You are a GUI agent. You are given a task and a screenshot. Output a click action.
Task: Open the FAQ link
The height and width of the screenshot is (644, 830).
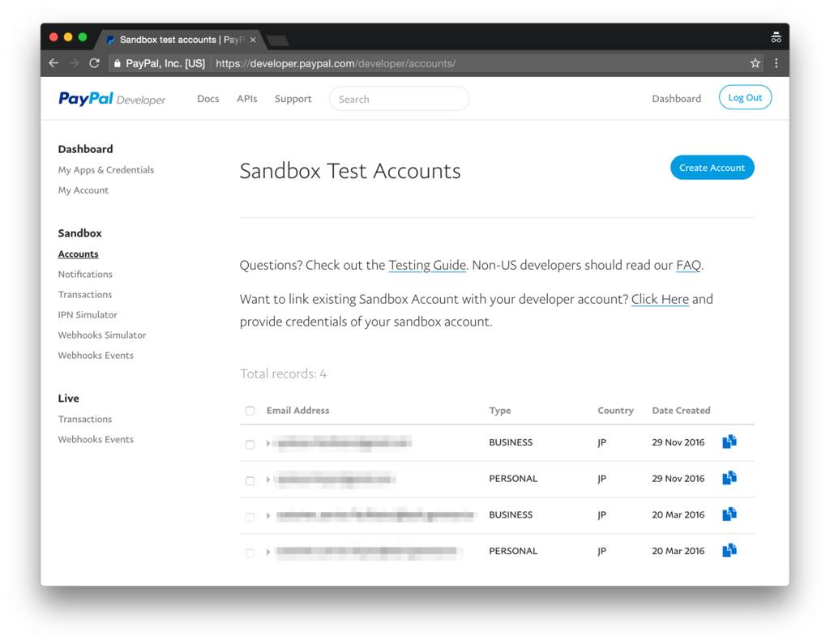tap(688, 265)
